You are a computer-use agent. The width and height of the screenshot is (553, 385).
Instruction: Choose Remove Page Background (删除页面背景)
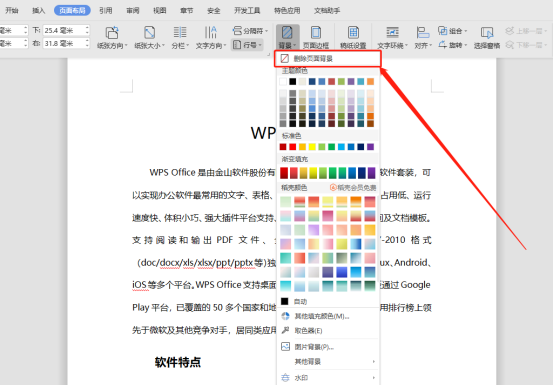[x=328, y=59]
